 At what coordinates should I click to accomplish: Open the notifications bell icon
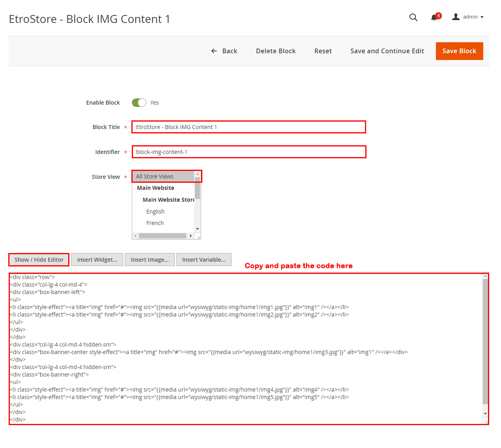[435, 17]
